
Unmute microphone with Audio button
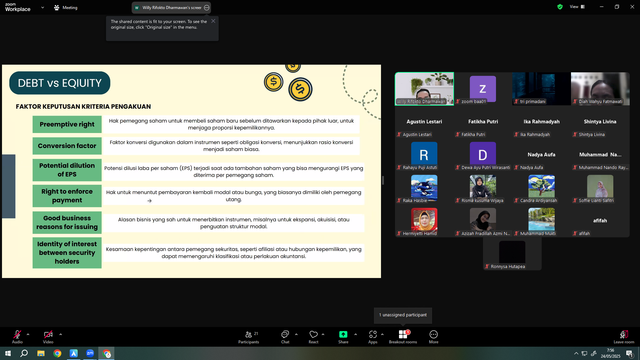(17, 337)
